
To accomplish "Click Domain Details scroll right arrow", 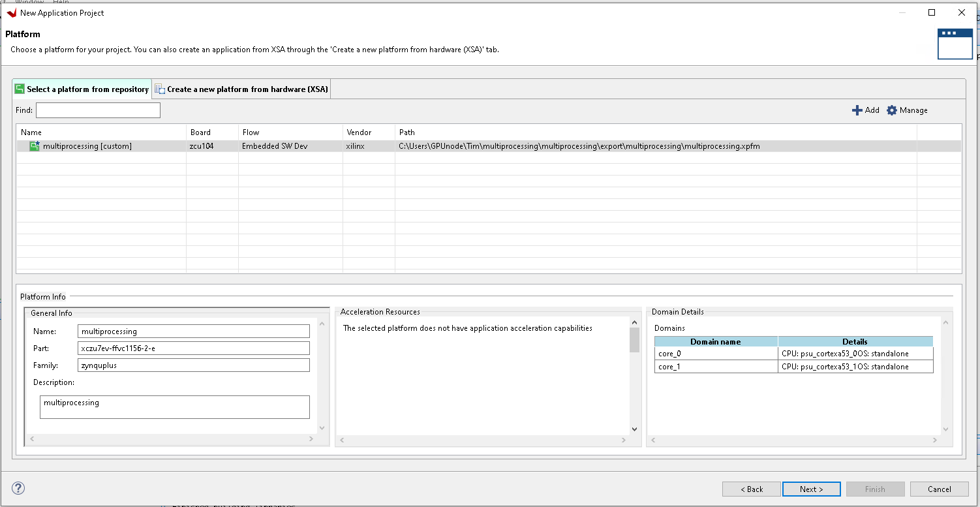I will coord(936,440).
